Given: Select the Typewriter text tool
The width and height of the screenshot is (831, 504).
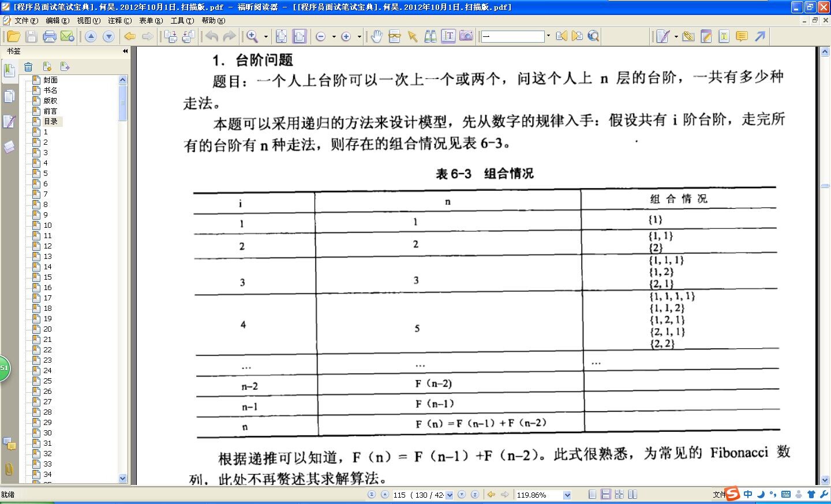Looking at the screenshot, I should coord(724,36).
